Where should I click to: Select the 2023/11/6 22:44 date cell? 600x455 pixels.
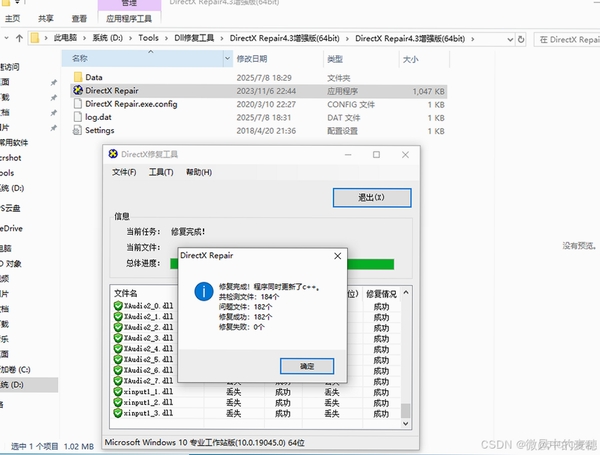266,91
